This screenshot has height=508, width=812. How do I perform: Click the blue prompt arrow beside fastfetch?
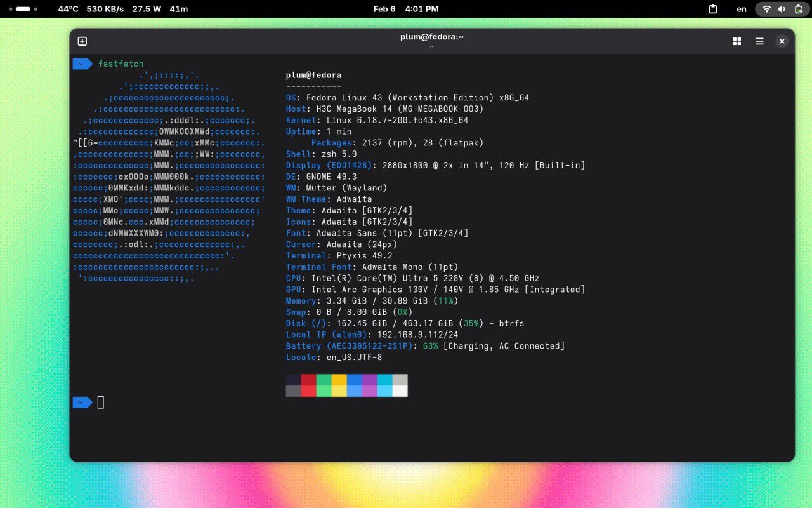(x=82, y=63)
